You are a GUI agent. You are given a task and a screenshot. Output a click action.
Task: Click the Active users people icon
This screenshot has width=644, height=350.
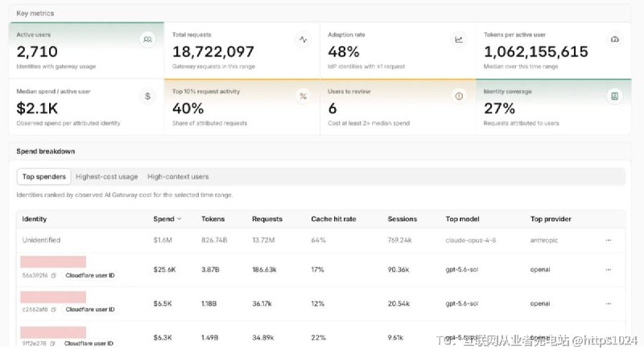point(147,39)
